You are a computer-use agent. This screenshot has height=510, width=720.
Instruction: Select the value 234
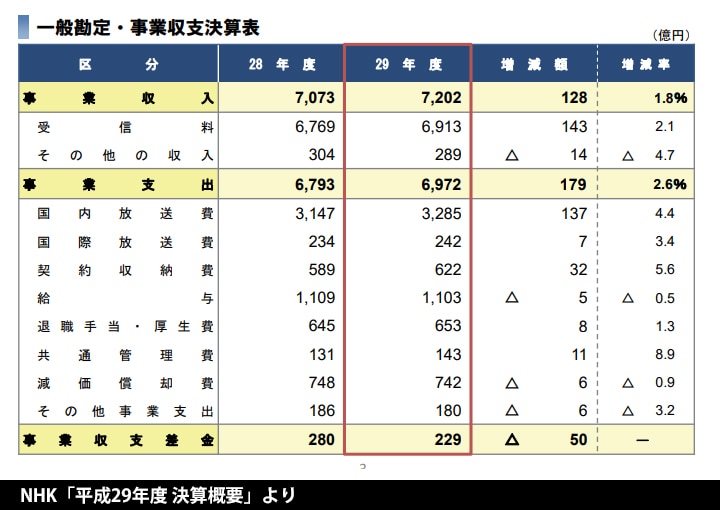tap(322, 241)
